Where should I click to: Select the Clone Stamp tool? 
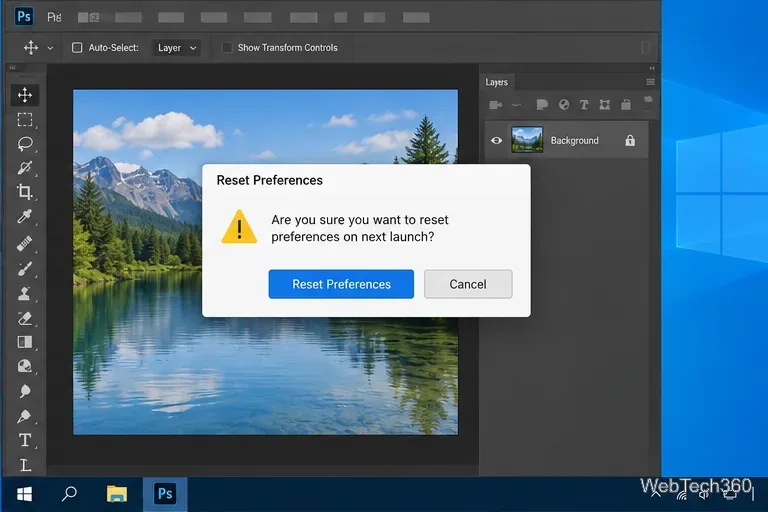tap(25, 293)
